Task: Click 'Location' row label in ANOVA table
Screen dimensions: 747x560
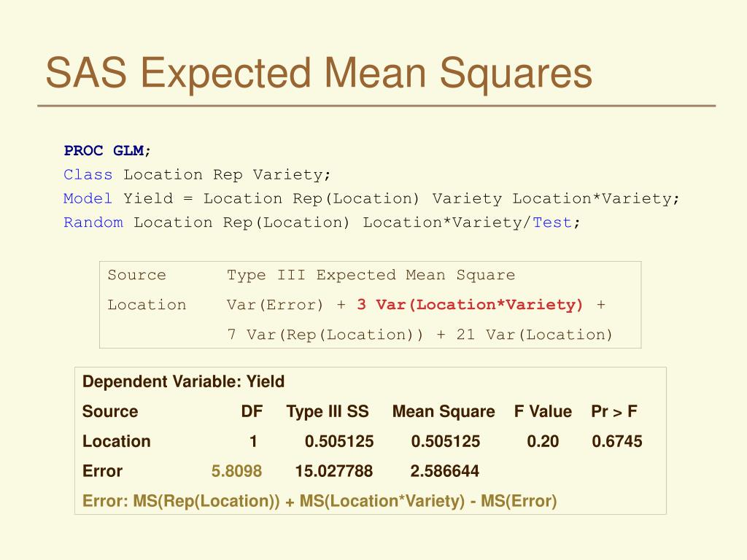Action: [x=116, y=441]
